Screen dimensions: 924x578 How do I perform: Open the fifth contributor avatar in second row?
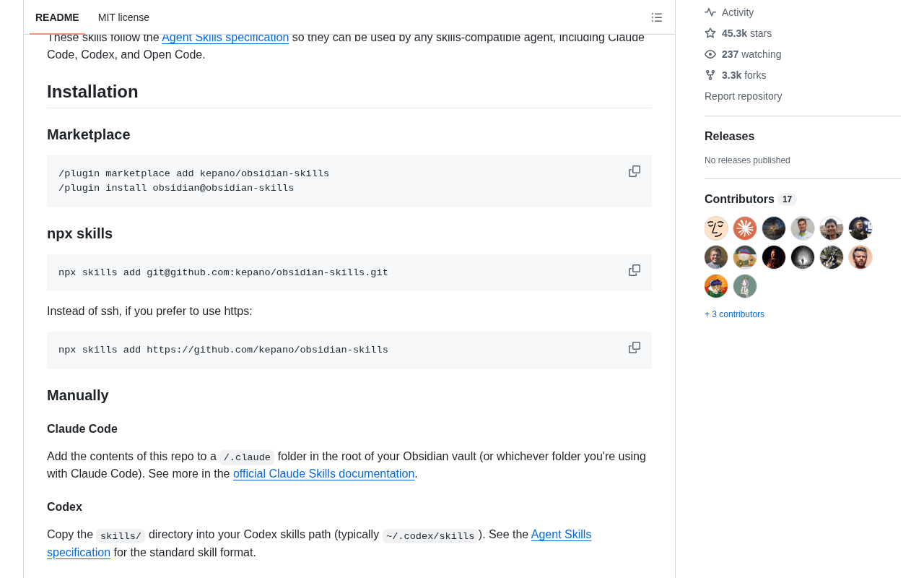point(832,257)
